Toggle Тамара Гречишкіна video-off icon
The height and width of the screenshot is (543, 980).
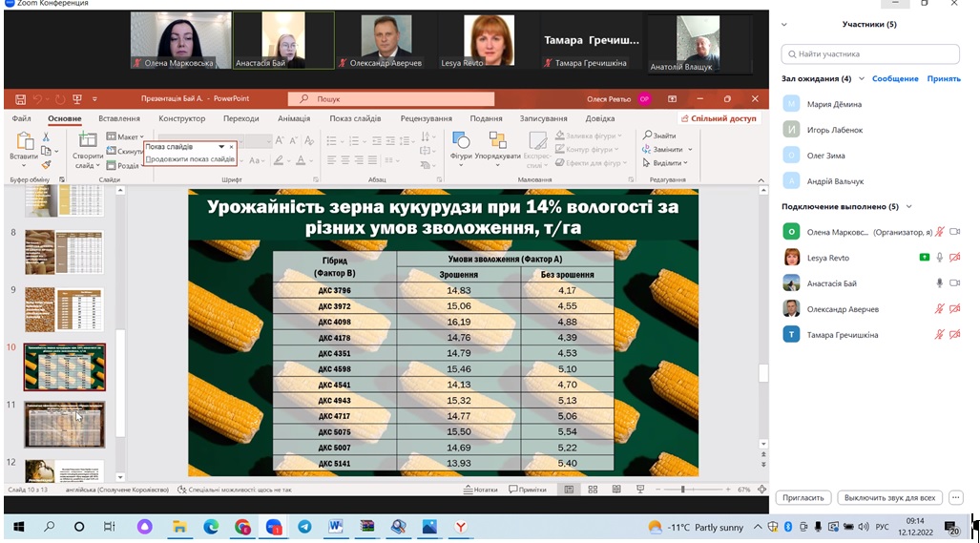955,334
